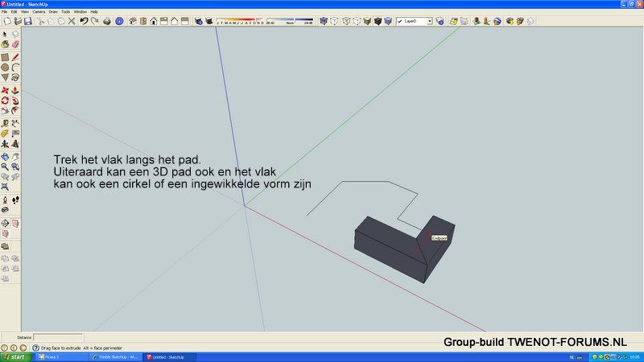Viewport: 644px width, 362px height.
Task: Click the Cut scissors icon
Action: [x=40, y=21]
